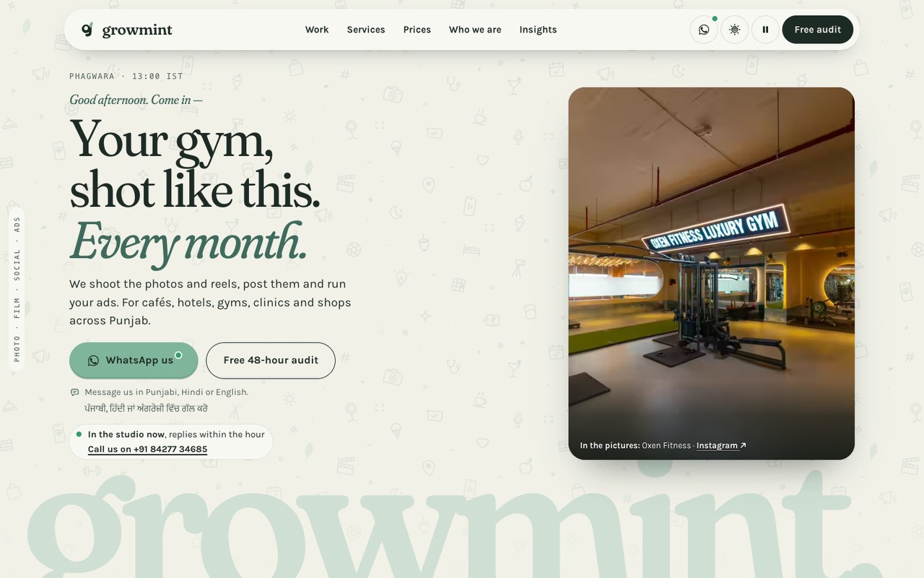Click the Oxen Fitness gym photo
The width and height of the screenshot is (924, 578).
click(x=712, y=273)
